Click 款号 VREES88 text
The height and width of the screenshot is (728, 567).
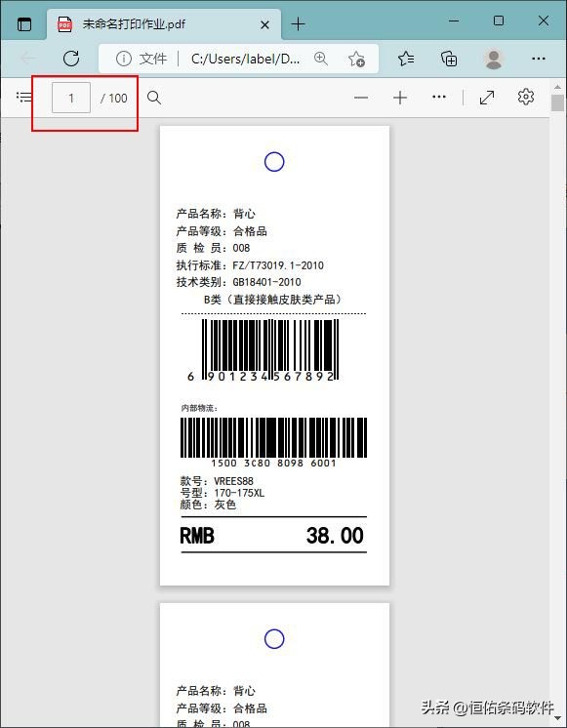(x=217, y=481)
